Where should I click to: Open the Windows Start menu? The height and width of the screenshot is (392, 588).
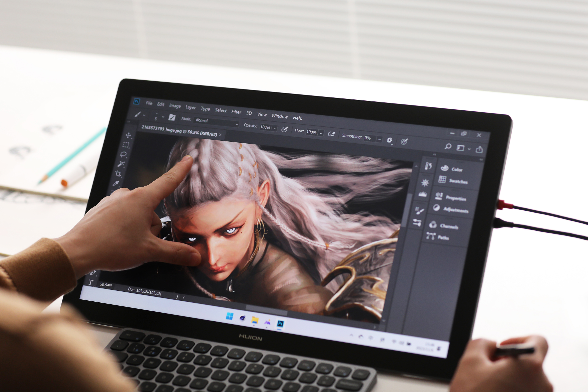click(x=229, y=316)
